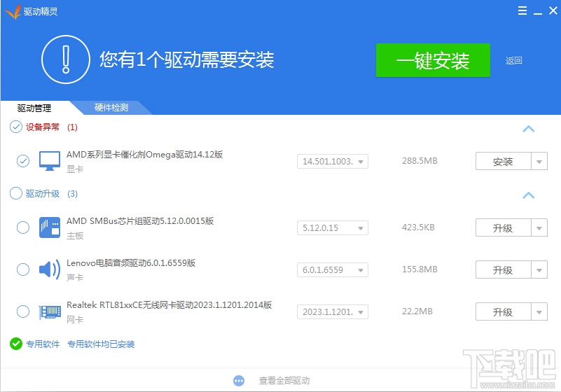Screen dimensions: 561x392
Task: Click the 查看全部驱动 link
Action: (x=284, y=381)
